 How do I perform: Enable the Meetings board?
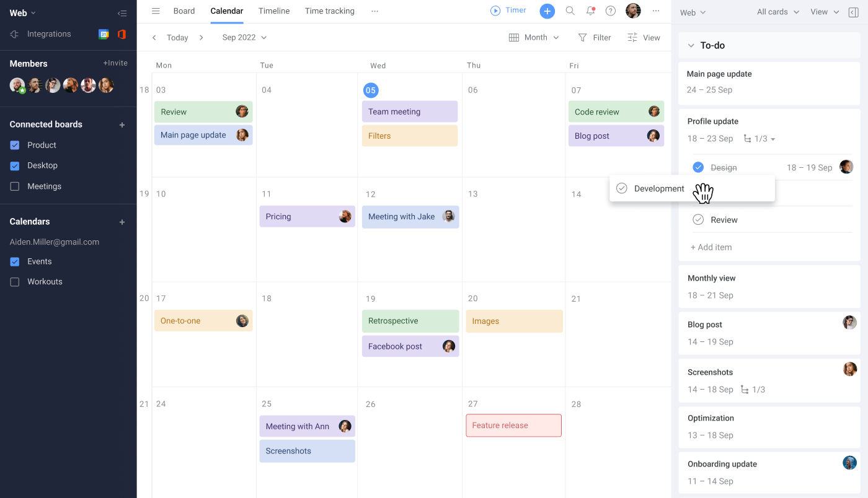coord(15,186)
